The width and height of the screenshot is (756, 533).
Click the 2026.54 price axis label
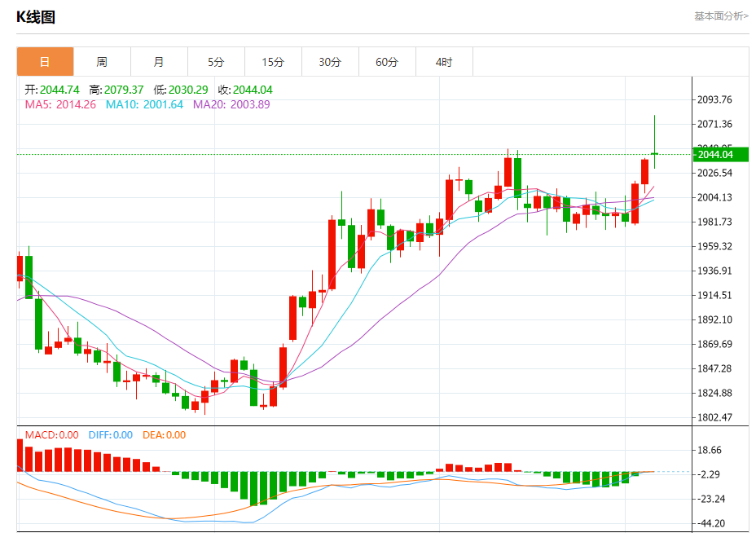pyautogui.click(x=714, y=173)
